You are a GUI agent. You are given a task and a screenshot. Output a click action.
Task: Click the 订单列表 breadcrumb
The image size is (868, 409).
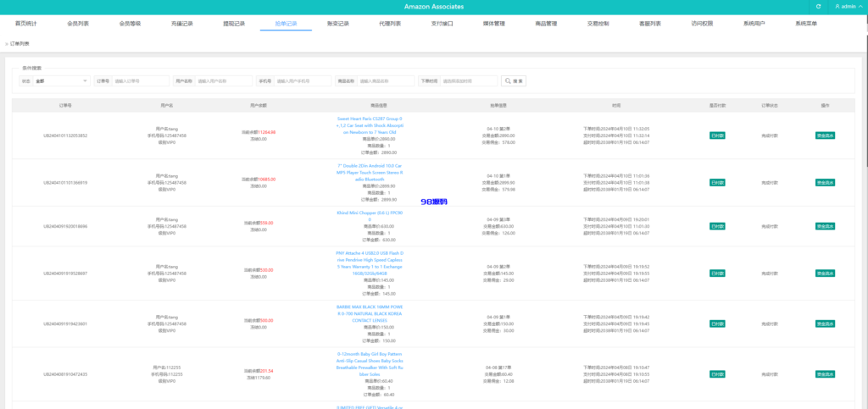(20, 43)
